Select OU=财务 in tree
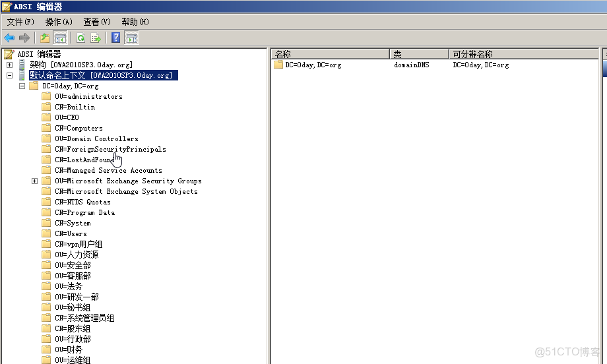This screenshot has height=364, width=607. (x=69, y=349)
